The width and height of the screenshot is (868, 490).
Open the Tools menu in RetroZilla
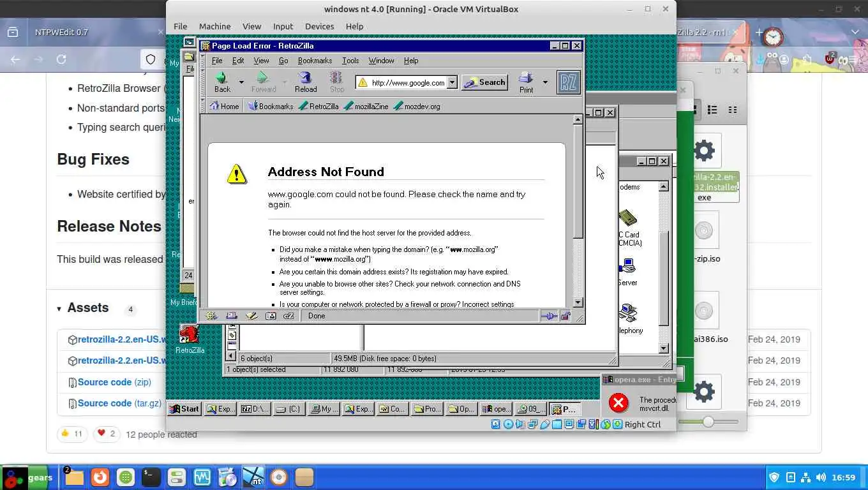click(350, 61)
